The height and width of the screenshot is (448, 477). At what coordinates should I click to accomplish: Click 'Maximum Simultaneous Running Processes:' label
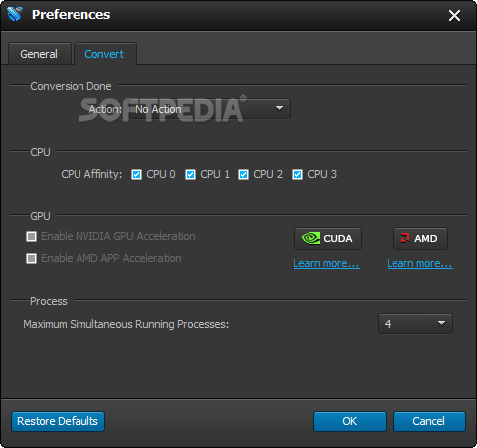(126, 324)
